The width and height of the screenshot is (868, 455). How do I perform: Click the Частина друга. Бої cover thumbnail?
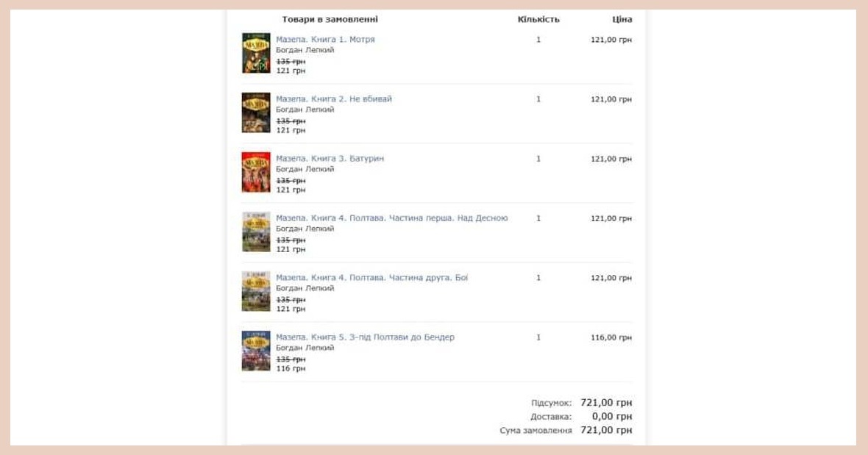click(256, 291)
